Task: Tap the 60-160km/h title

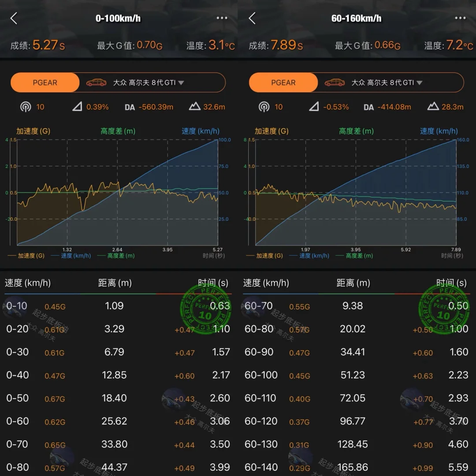Action: click(x=356, y=18)
